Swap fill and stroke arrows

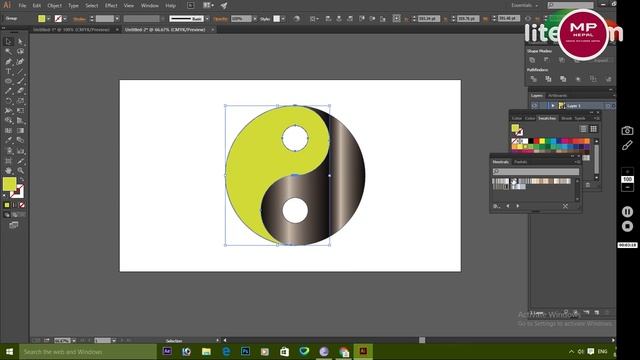click(x=22, y=180)
